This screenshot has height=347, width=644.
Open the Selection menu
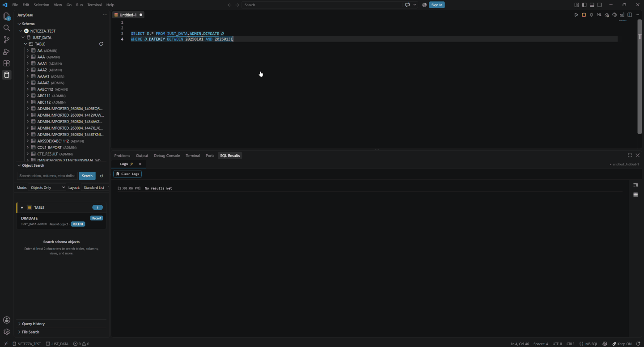[41, 5]
